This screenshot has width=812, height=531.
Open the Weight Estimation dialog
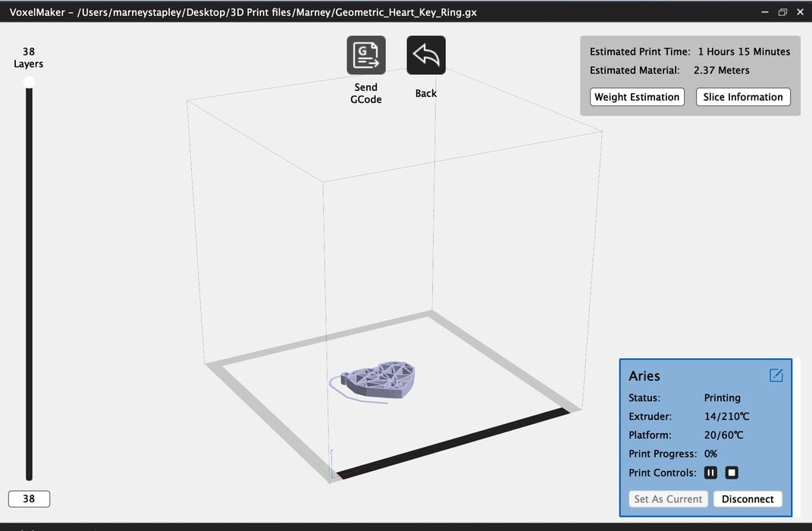point(637,96)
